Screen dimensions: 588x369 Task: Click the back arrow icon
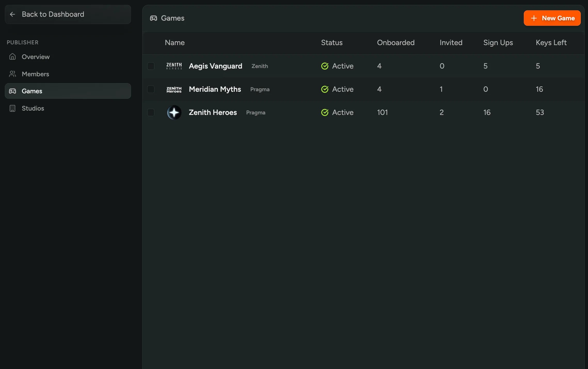[x=12, y=14]
